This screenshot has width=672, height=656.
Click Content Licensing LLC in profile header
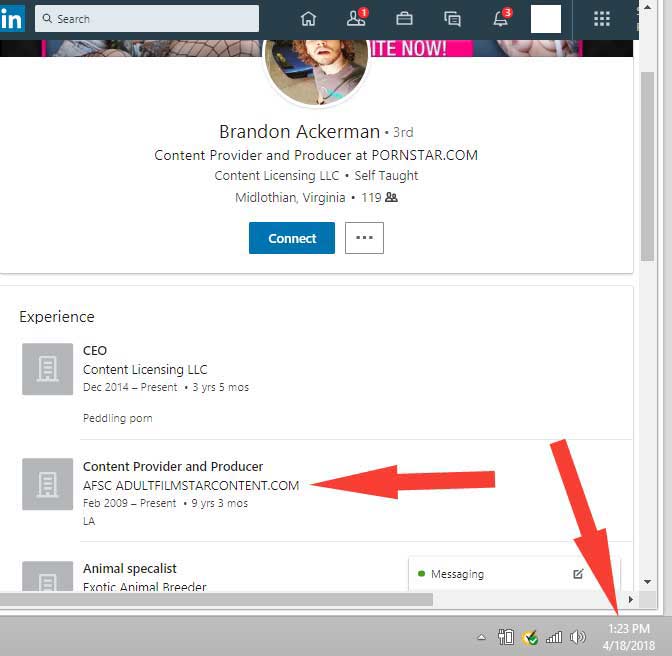276,176
